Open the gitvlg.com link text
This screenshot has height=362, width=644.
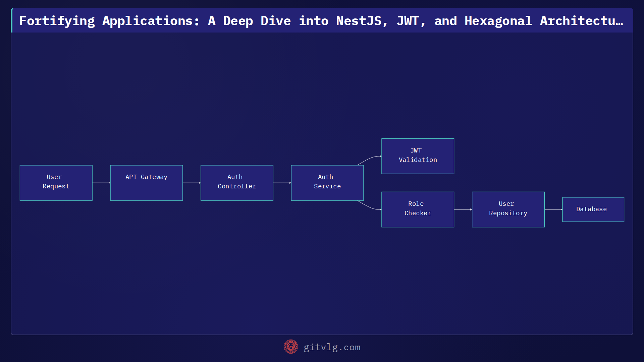pos(332,347)
